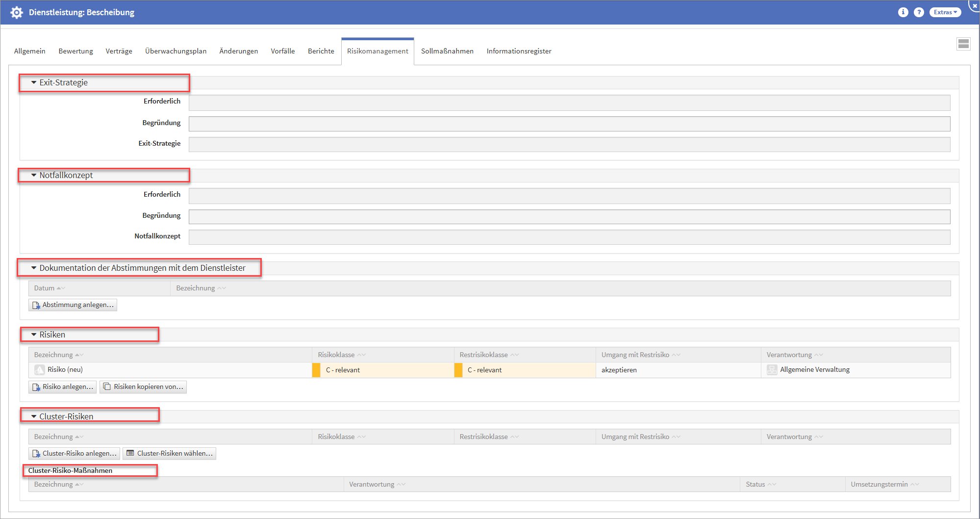
Task: Switch to the Sollmaßnahmen tab
Action: (447, 51)
